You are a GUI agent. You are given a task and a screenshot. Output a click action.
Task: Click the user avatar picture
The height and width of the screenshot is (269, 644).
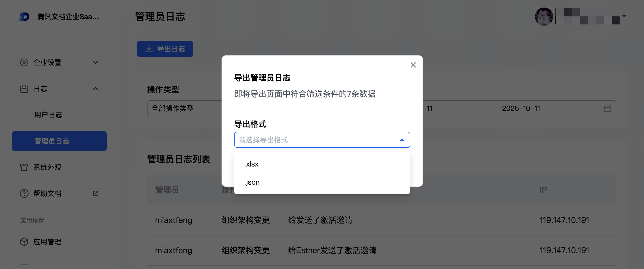[x=544, y=17]
